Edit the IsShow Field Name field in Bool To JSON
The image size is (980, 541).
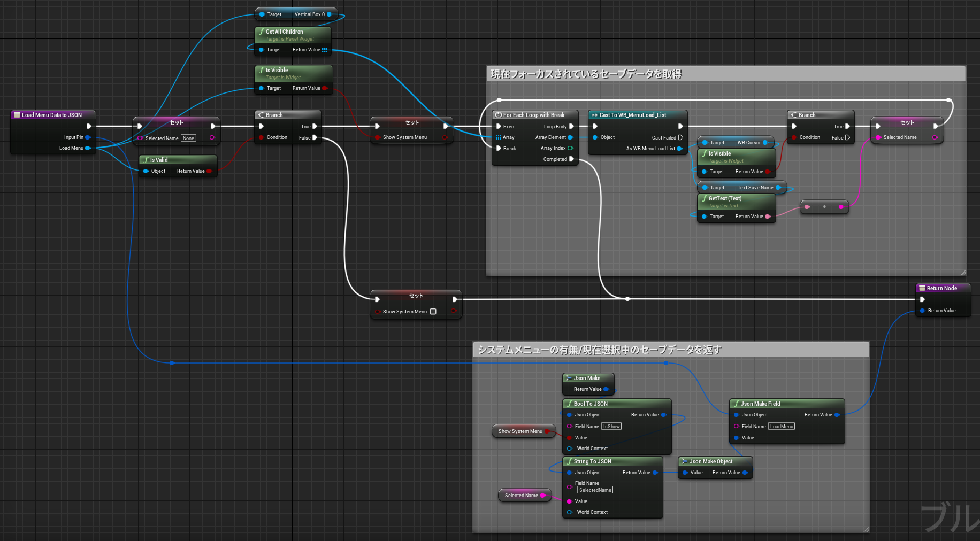pyautogui.click(x=611, y=427)
